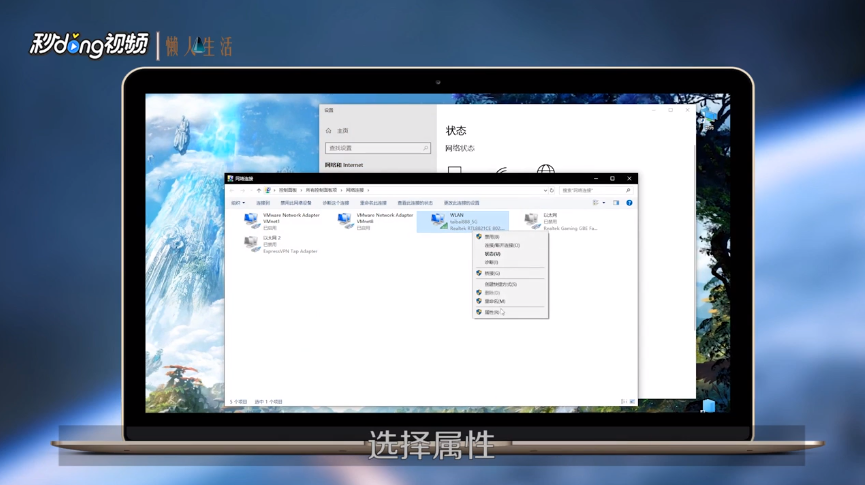Click the globe icon in Settings status
The height and width of the screenshot is (485, 865).
tap(546, 170)
